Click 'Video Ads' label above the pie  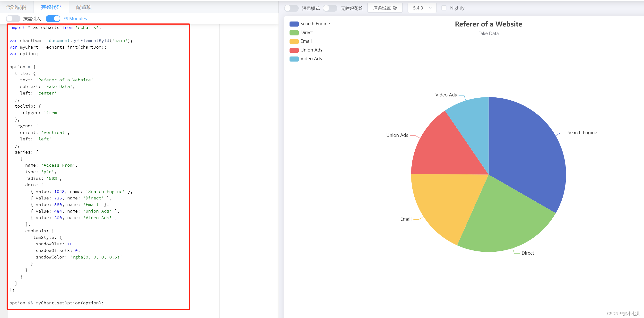[x=446, y=95]
